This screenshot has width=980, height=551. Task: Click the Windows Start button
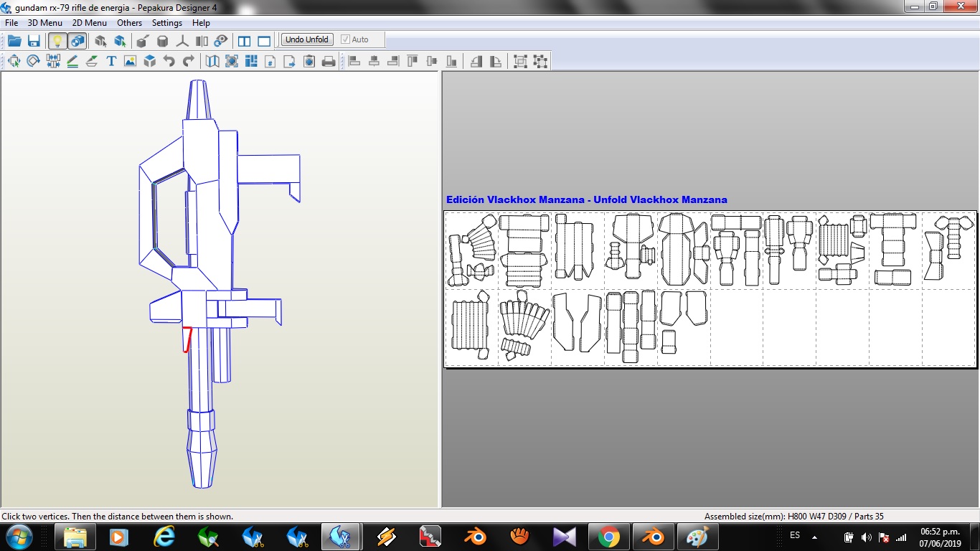pyautogui.click(x=18, y=536)
